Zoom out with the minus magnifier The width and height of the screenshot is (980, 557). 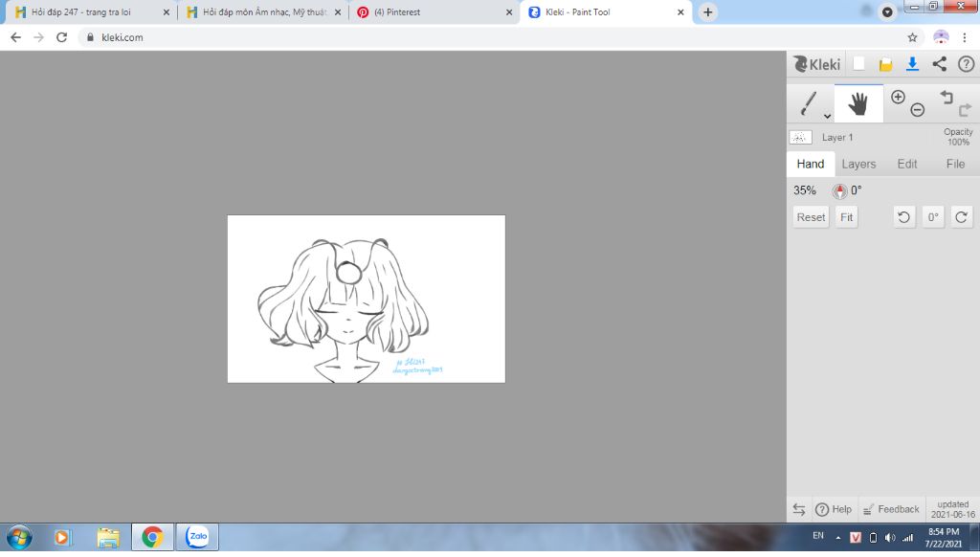[x=917, y=110]
